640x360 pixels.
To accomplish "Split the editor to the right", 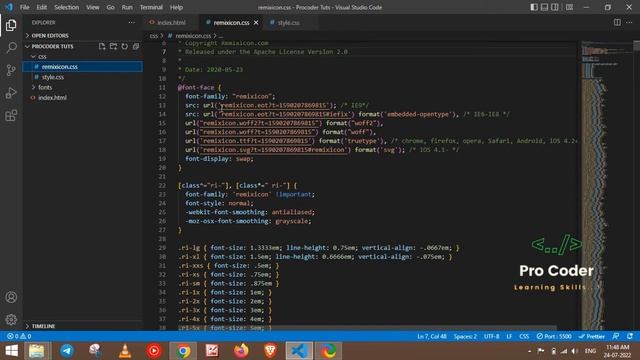I will tap(617, 22).
